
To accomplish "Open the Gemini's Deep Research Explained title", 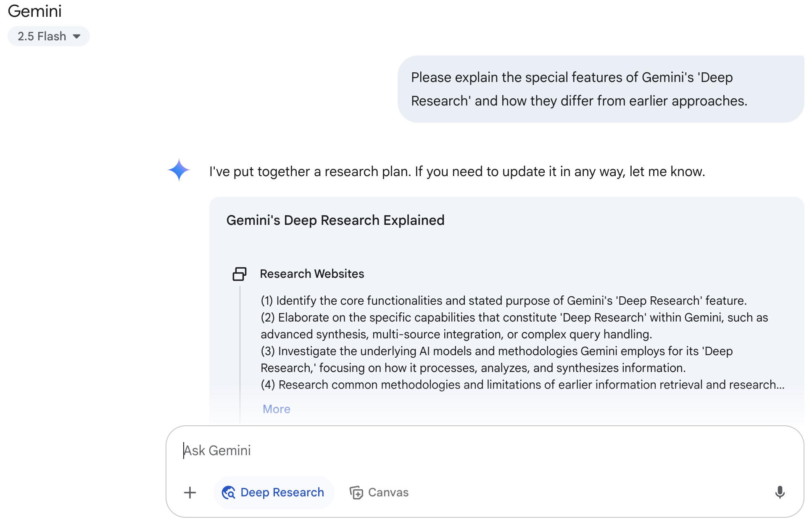I will pyautogui.click(x=335, y=220).
